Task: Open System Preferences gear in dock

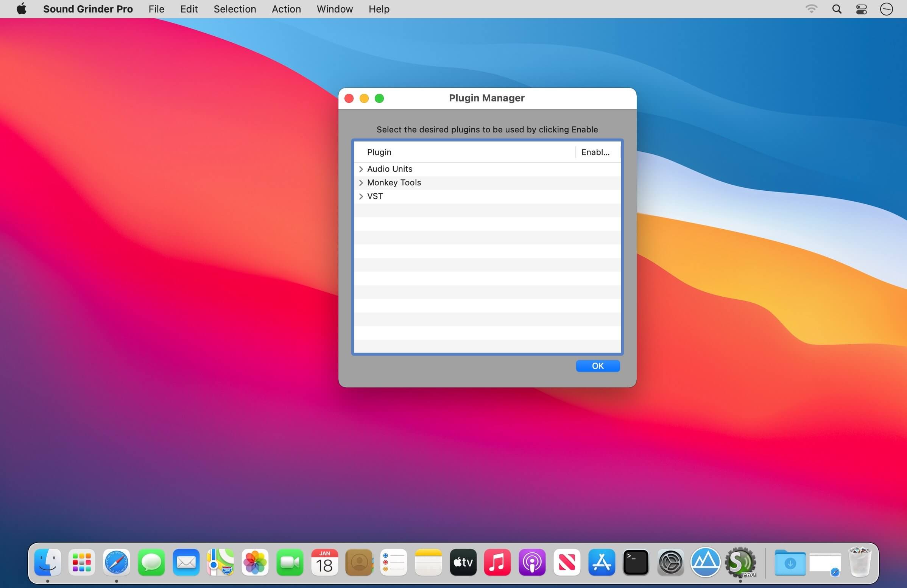Action: click(x=670, y=563)
